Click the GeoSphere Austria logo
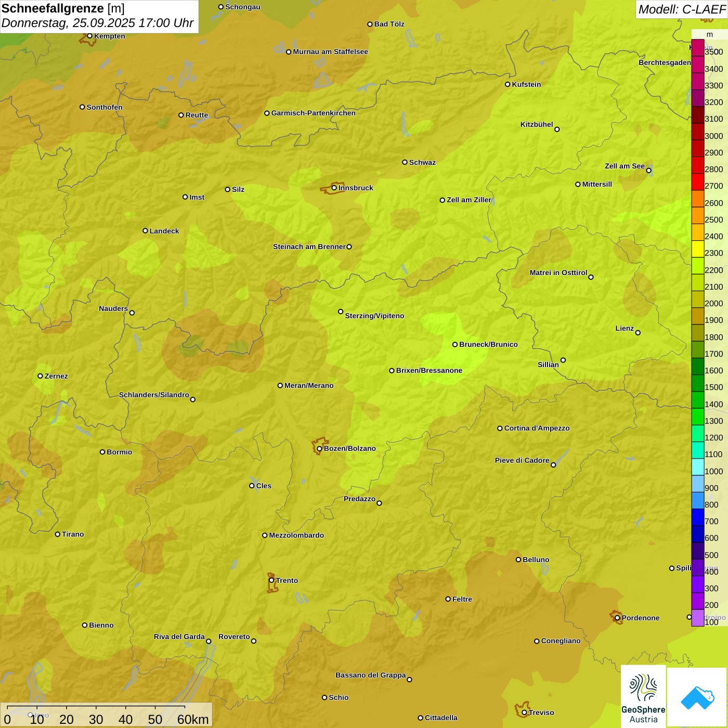 coord(643,697)
